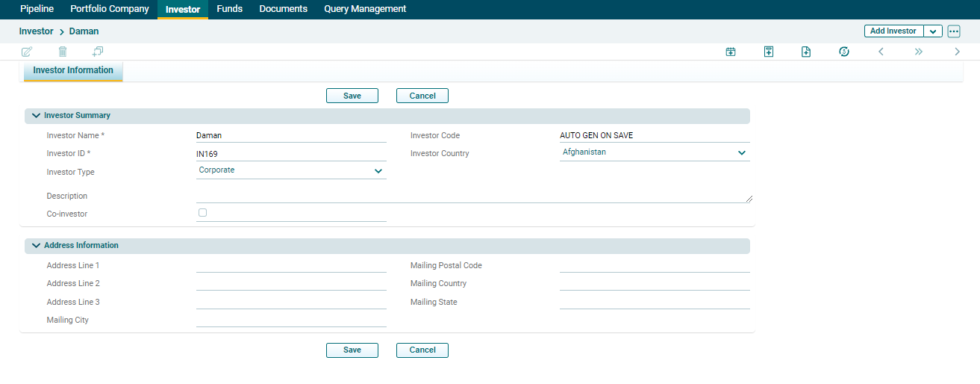Toggle the Co-investor checkbox
Viewport: 980px width, 384px height.
point(202,213)
